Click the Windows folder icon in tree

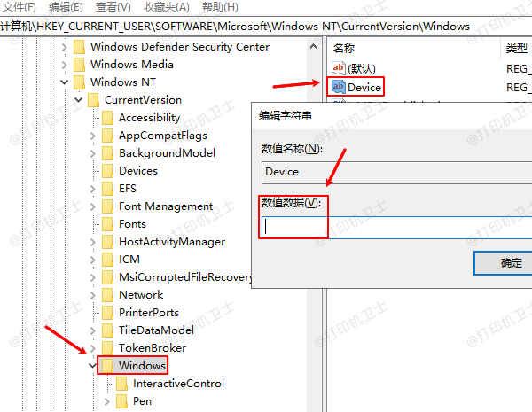click(x=107, y=366)
